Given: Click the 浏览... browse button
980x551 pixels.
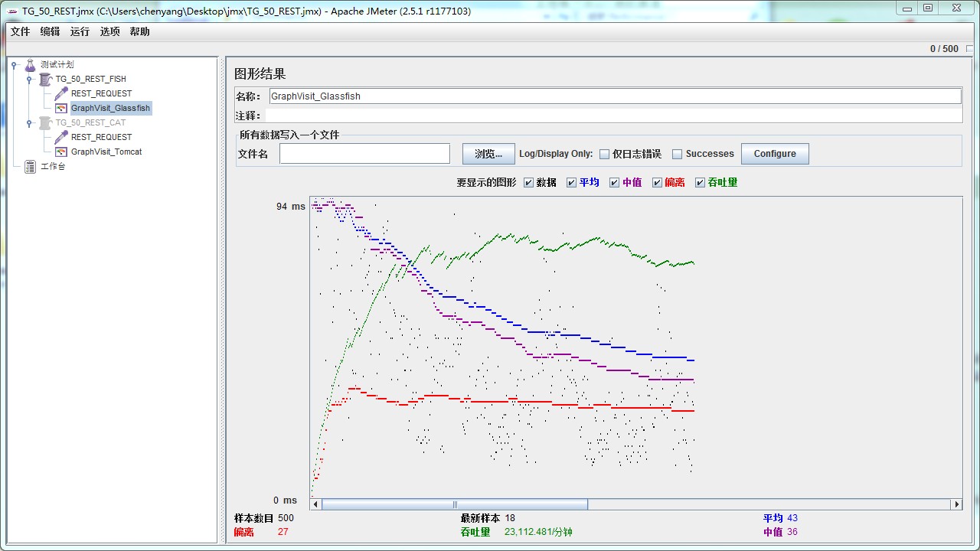Looking at the screenshot, I should point(488,153).
